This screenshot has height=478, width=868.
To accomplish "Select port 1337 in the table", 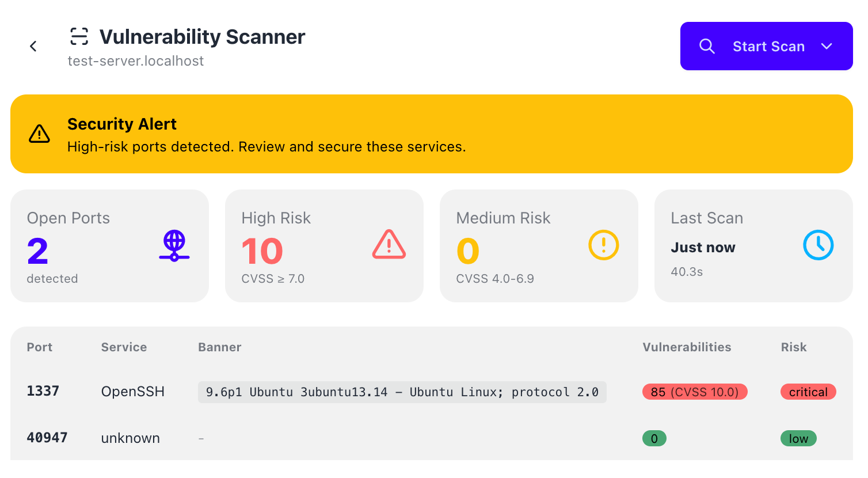I will tap(43, 391).
